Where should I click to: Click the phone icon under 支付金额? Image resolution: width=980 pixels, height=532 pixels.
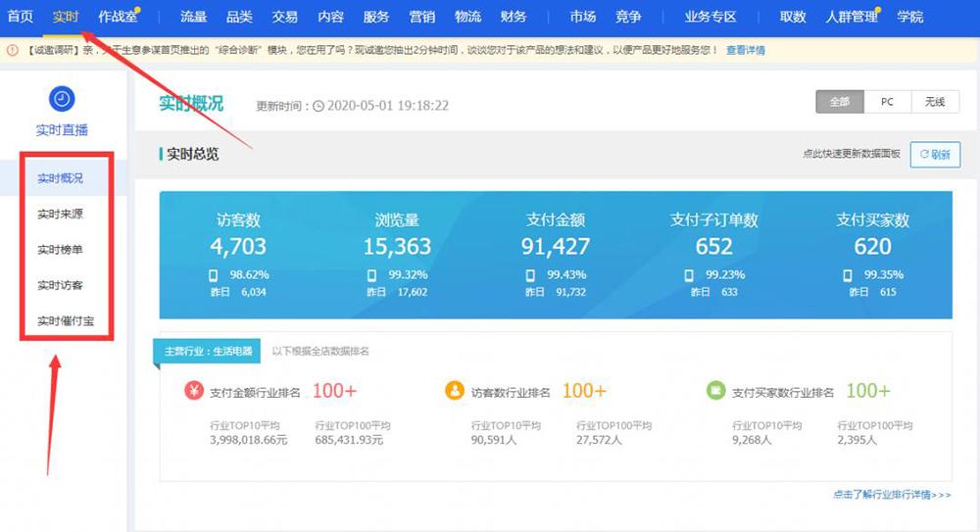[x=530, y=275]
